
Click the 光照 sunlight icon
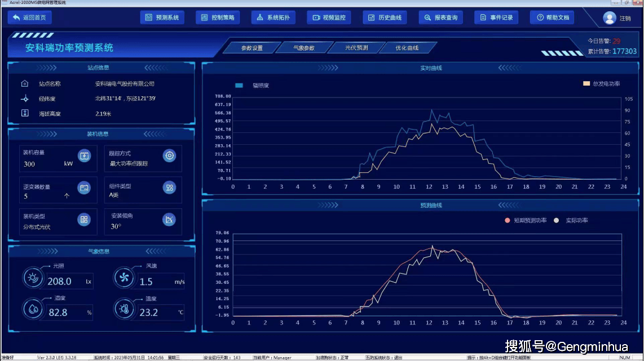33,278
